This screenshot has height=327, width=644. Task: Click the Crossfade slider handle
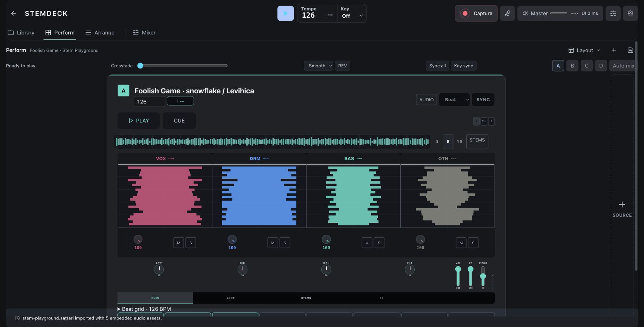140,66
